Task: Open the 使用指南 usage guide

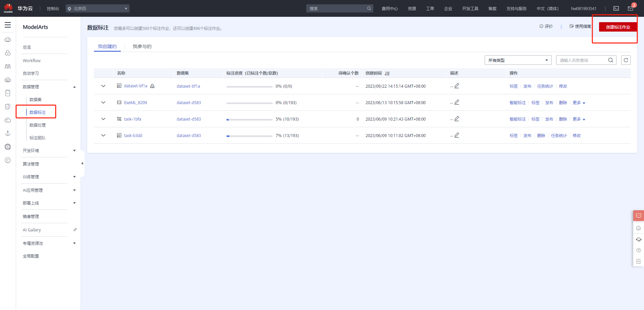Action: click(x=580, y=26)
